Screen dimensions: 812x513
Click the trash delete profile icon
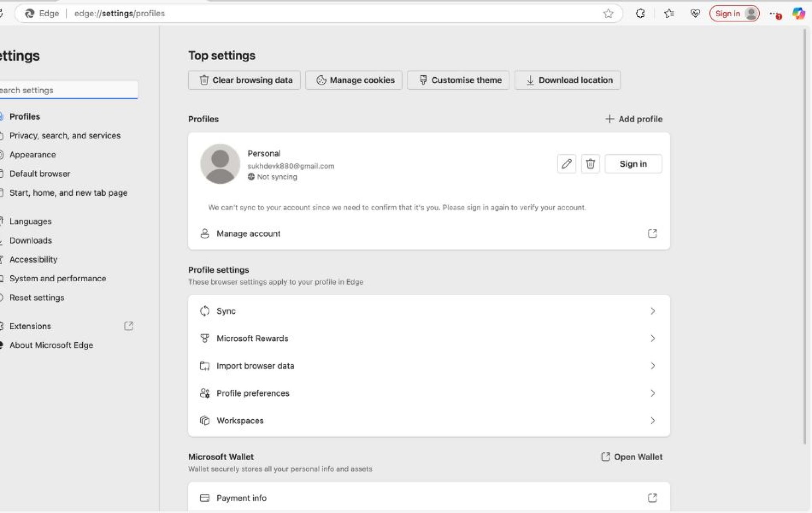point(590,163)
